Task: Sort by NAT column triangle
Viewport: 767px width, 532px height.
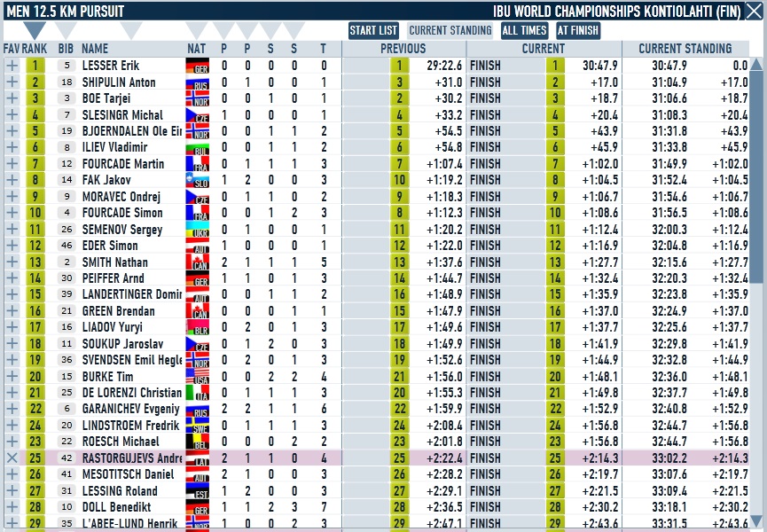Action: [x=197, y=30]
